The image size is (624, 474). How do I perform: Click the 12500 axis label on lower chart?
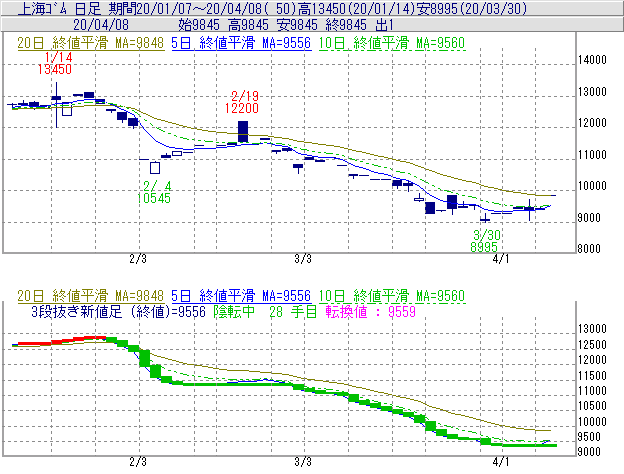point(592,345)
